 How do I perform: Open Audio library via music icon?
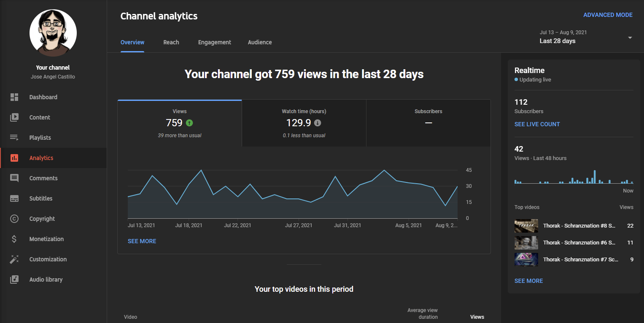coord(14,280)
